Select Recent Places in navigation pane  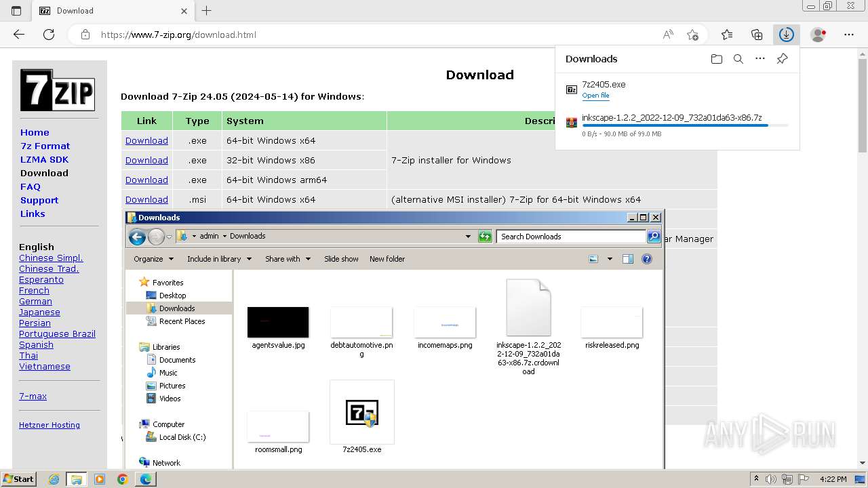point(182,321)
